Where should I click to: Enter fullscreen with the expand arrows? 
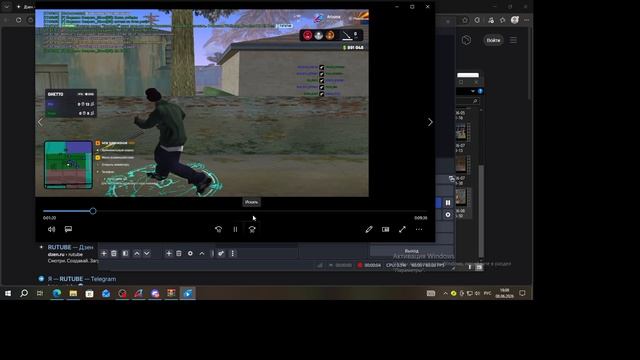pyautogui.click(x=402, y=229)
